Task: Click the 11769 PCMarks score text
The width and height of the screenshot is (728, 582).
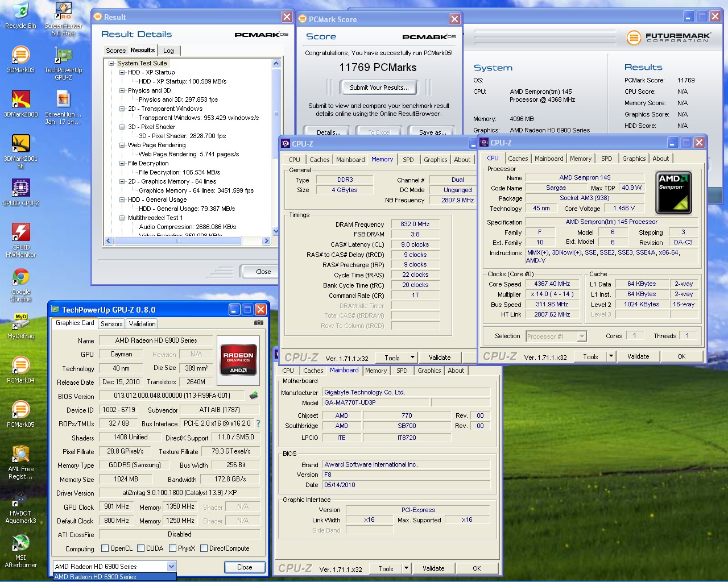Action: (x=378, y=67)
